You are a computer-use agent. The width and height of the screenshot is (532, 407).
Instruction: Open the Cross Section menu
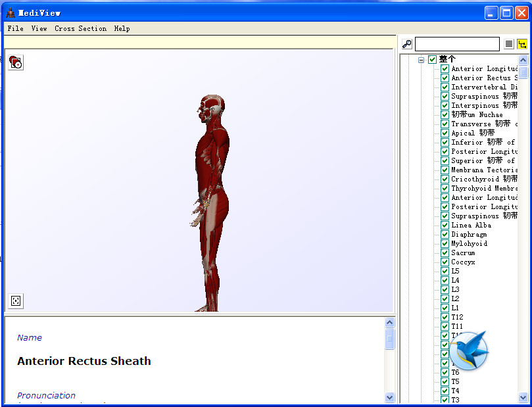point(80,28)
